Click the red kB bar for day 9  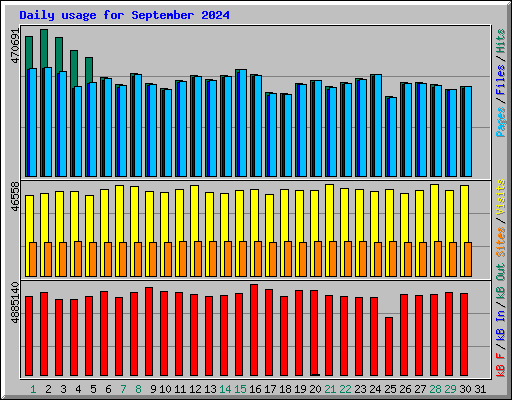[149, 331]
